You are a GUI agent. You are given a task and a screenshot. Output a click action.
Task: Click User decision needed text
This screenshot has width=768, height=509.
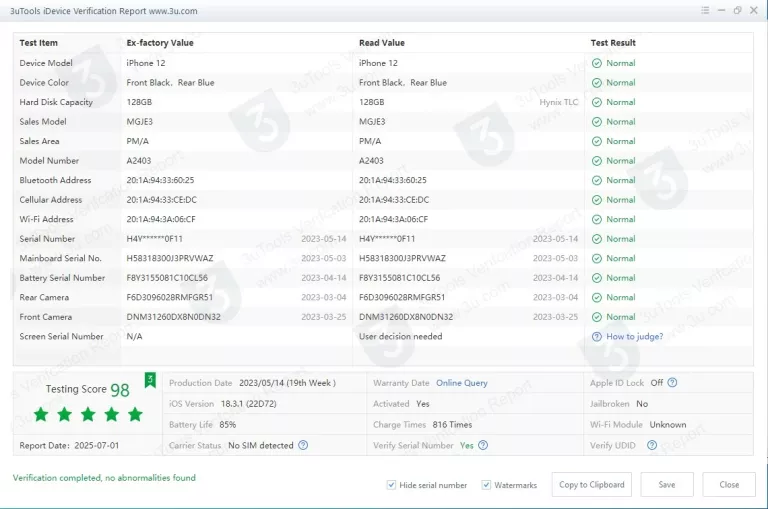coord(401,337)
